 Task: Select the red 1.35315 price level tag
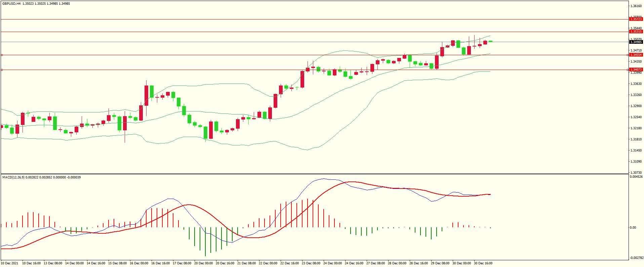(x=636, y=32)
